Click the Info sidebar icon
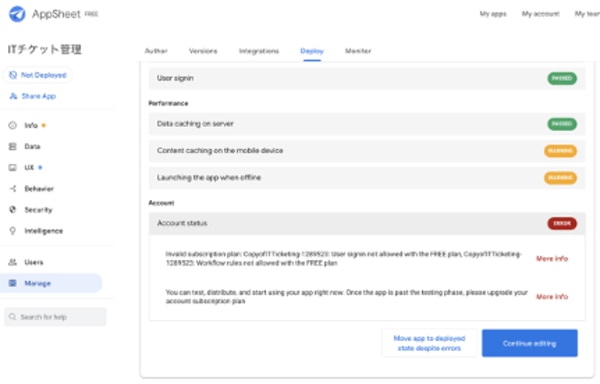 pyautogui.click(x=13, y=125)
